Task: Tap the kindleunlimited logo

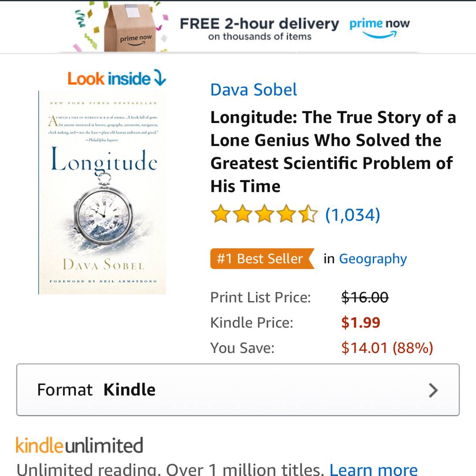Action: 79,445
